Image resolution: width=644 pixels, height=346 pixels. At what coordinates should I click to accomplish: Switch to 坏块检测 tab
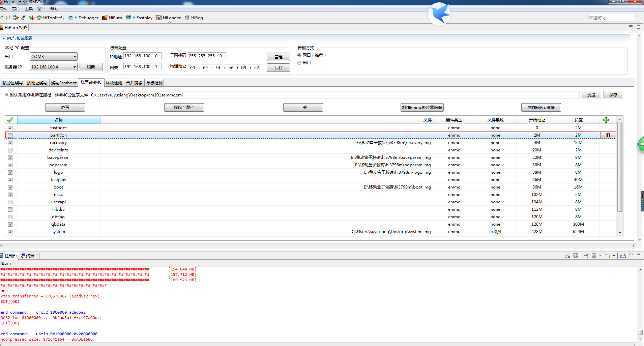(x=114, y=83)
